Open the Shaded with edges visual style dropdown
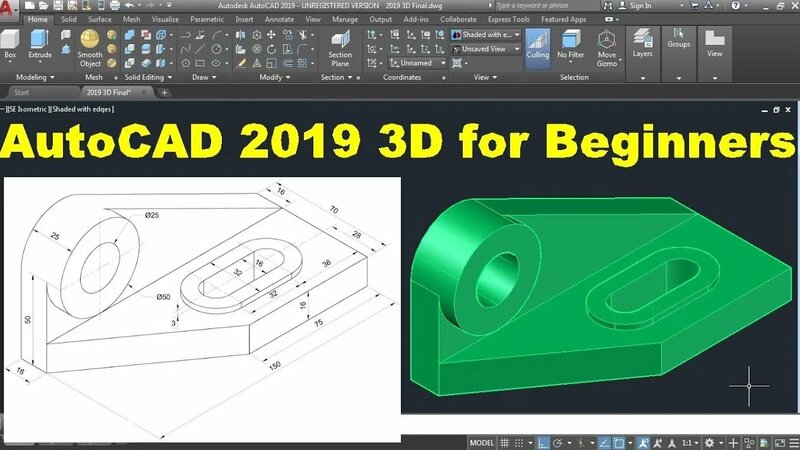800x450 pixels. [x=486, y=35]
